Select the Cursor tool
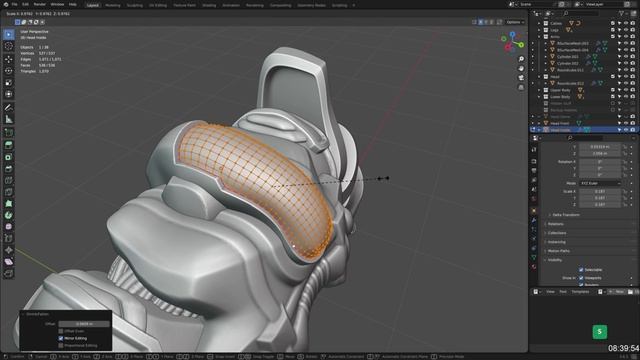640x360 pixels. pos(9,46)
